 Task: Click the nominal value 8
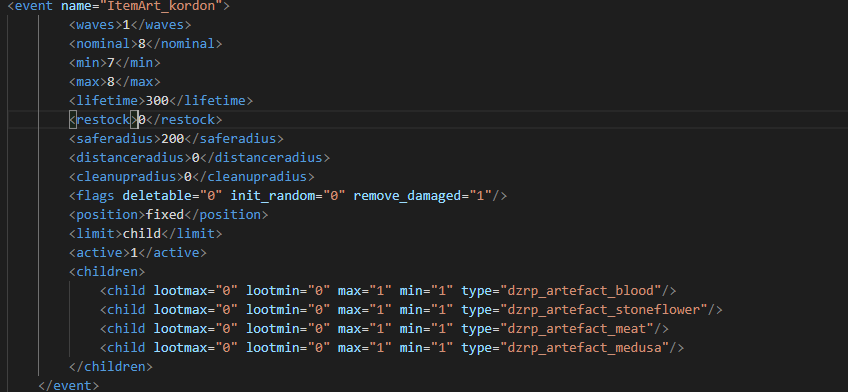click(142, 44)
